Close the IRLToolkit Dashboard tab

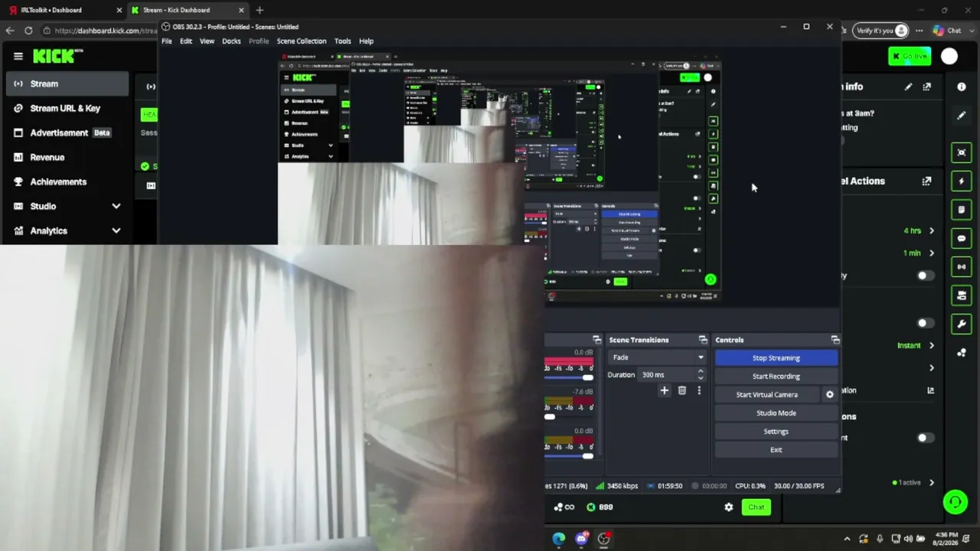pos(119,10)
